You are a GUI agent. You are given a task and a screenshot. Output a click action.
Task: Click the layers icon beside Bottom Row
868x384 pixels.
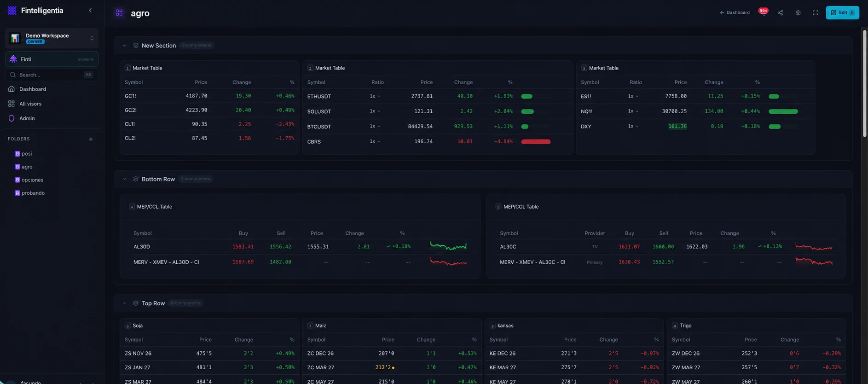(136, 179)
